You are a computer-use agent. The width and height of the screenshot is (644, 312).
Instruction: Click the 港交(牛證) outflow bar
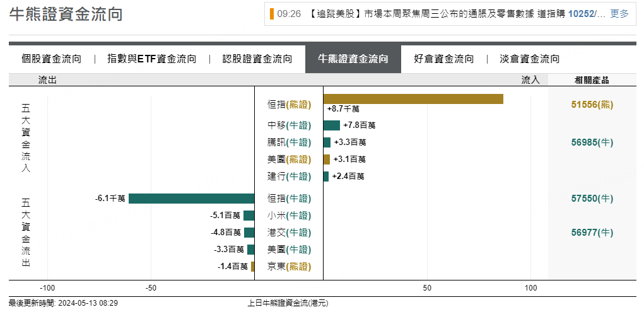(249, 233)
